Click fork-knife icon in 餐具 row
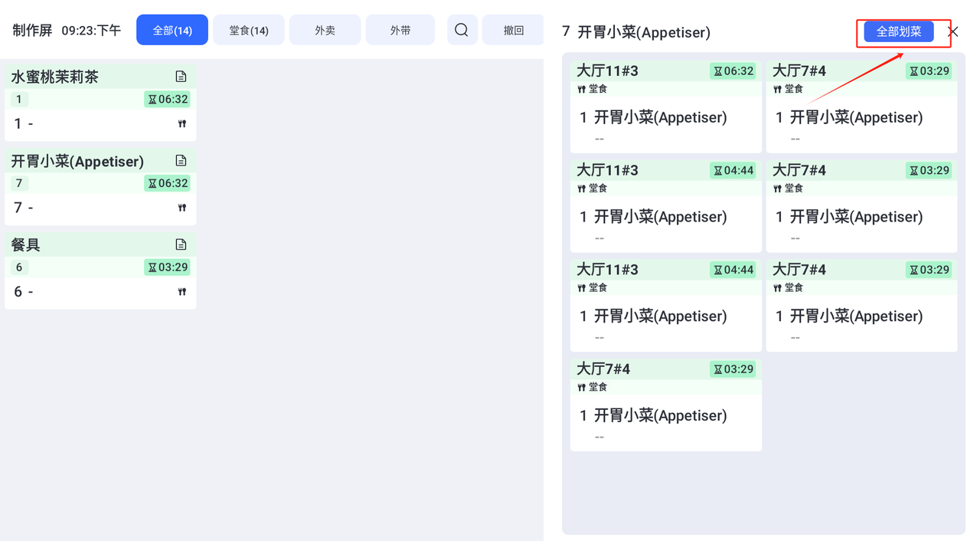This screenshot has width=980, height=541. click(x=182, y=291)
